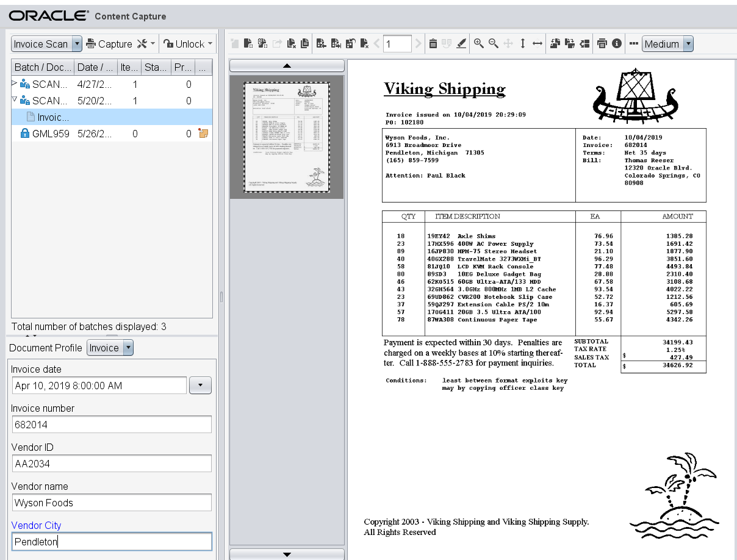Click the Invoice number field 682014
The image size is (737, 560).
(112, 425)
